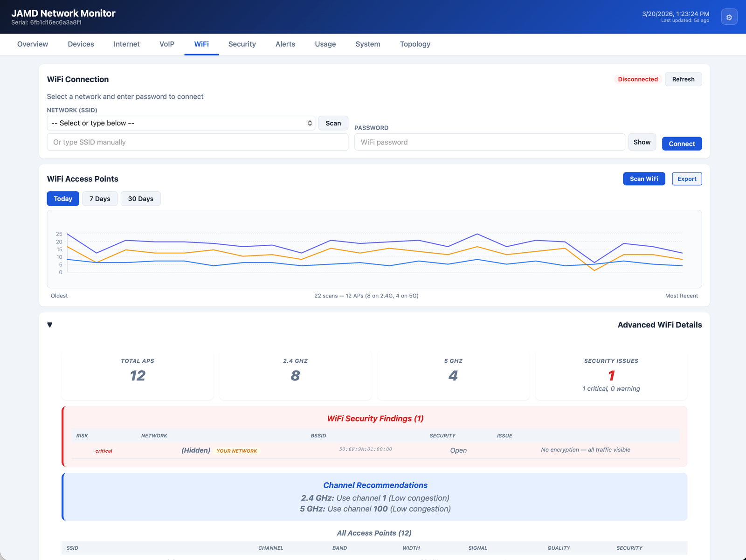Switch to the Devices tab
Screen dimensions: 746x560
click(x=81, y=44)
